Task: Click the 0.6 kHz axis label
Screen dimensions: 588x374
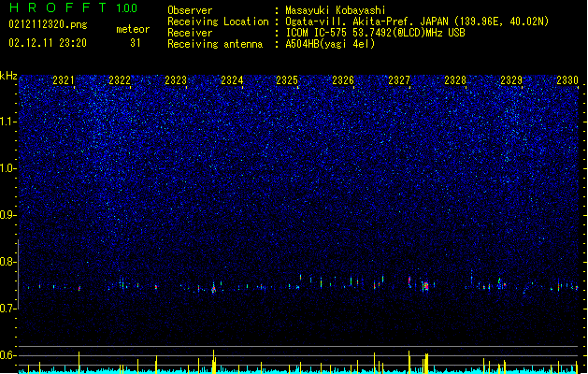Action: pyautogui.click(x=7, y=355)
